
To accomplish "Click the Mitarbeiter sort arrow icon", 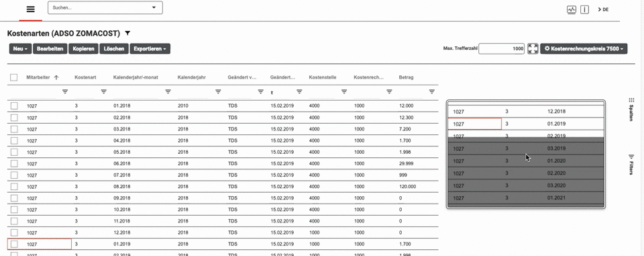I will tap(56, 77).
